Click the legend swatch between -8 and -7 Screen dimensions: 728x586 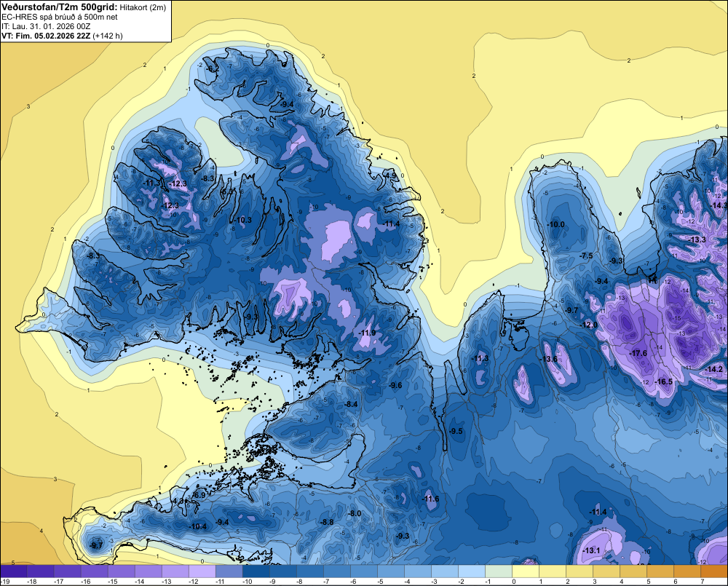click(x=309, y=571)
